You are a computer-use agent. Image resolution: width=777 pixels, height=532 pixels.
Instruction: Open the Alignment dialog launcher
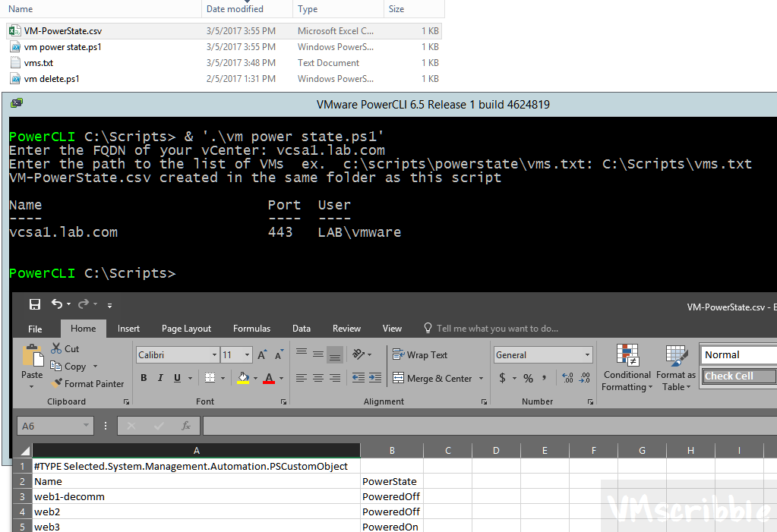click(484, 401)
